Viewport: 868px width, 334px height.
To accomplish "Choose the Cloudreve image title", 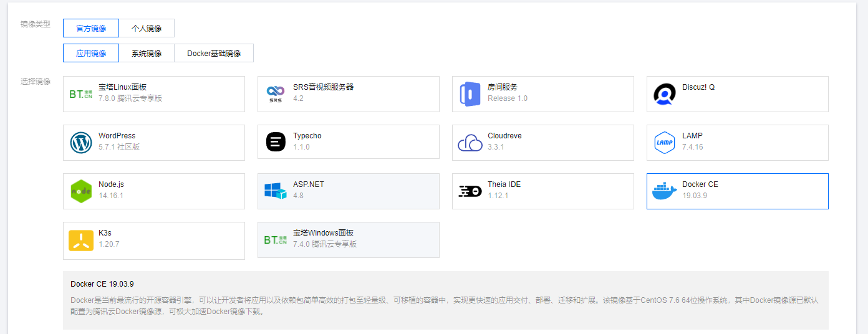I will click(504, 136).
